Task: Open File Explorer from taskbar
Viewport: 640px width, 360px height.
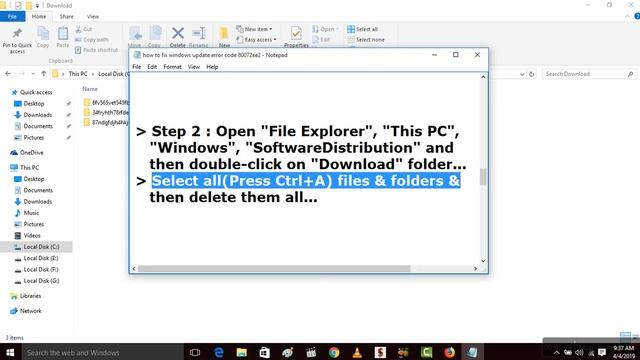Action: click(x=242, y=352)
